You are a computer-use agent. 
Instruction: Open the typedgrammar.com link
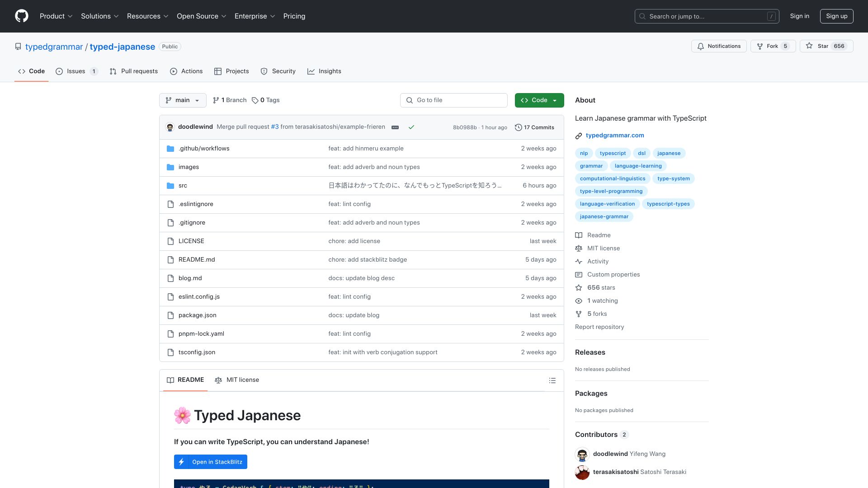coord(615,136)
